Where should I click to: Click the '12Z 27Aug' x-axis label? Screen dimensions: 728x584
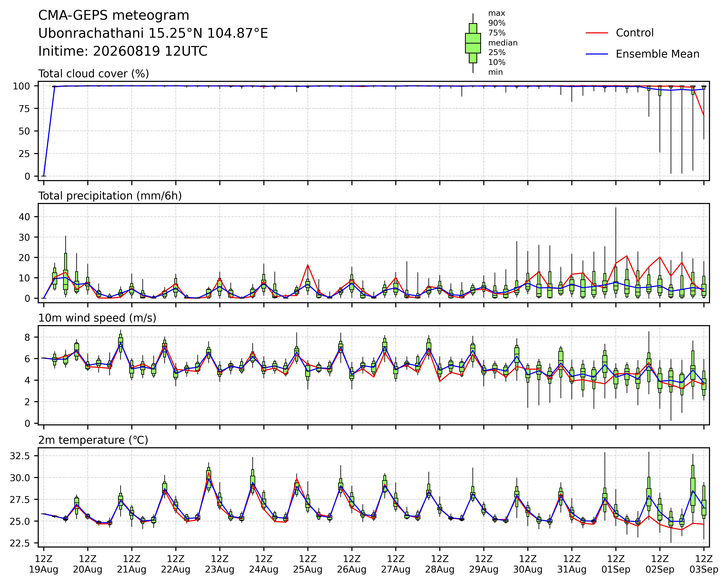click(x=396, y=564)
